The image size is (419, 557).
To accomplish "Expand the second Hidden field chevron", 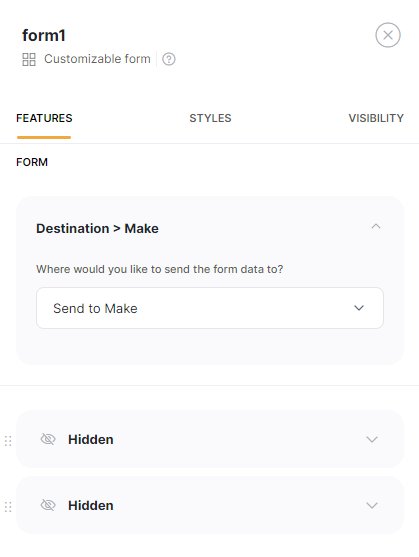I will (x=372, y=505).
